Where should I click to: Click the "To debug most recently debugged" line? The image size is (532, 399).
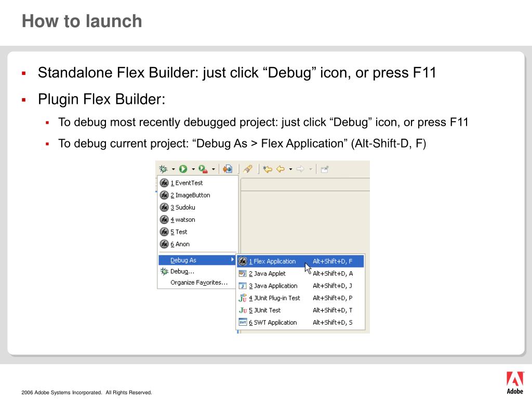pos(263,122)
